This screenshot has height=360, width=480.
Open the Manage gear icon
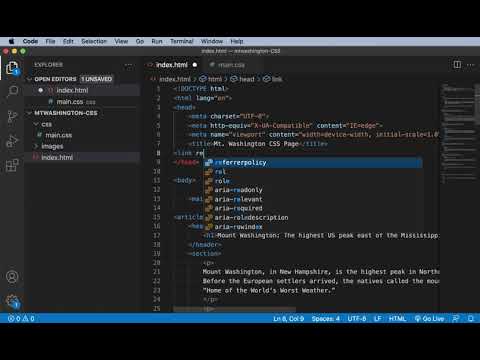click(13, 301)
